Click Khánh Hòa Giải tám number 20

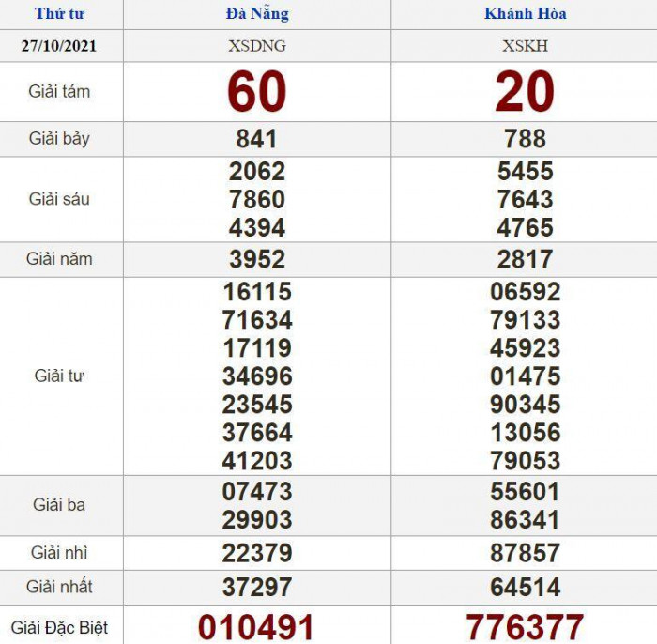pos(525,92)
